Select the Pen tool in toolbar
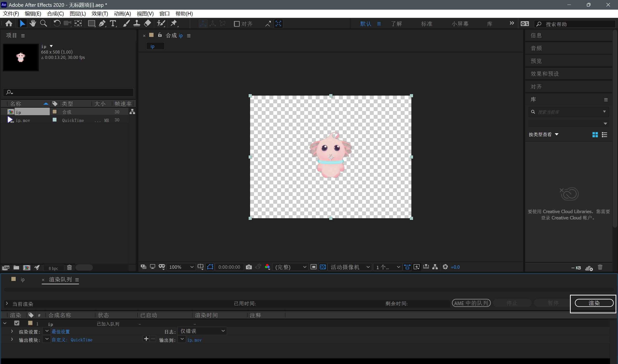 pos(102,24)
